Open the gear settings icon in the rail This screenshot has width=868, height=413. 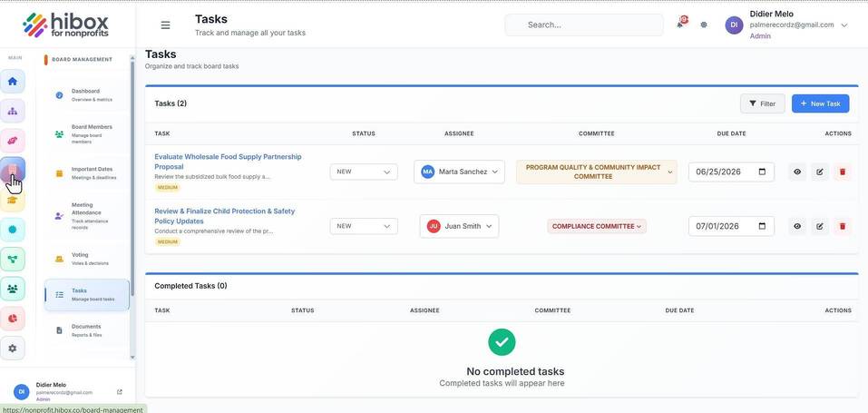tap(12, 349)
